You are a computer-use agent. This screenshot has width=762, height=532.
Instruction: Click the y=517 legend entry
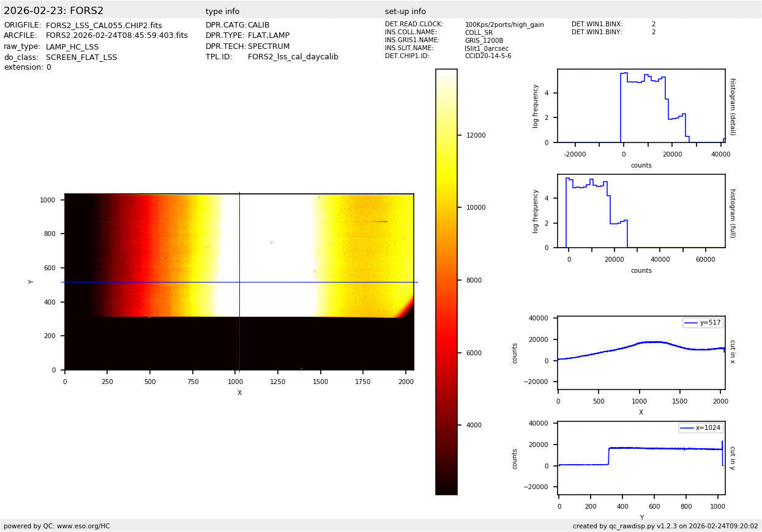coord(703,323)
